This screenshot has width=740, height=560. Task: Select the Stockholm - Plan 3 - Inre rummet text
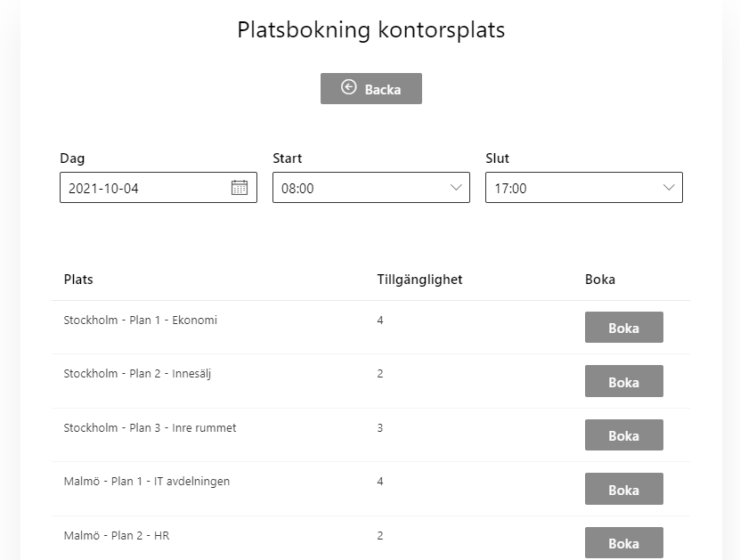[x=150, y=427]
